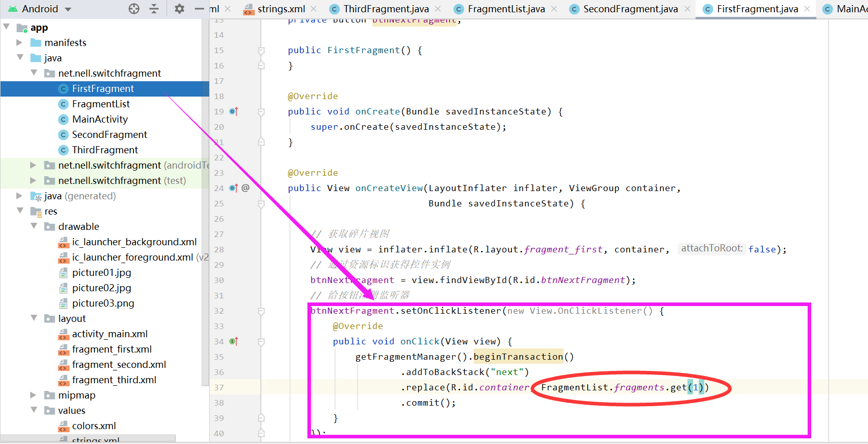Collapse the app module node arrow
868x444 pixels.
point(7,27)
